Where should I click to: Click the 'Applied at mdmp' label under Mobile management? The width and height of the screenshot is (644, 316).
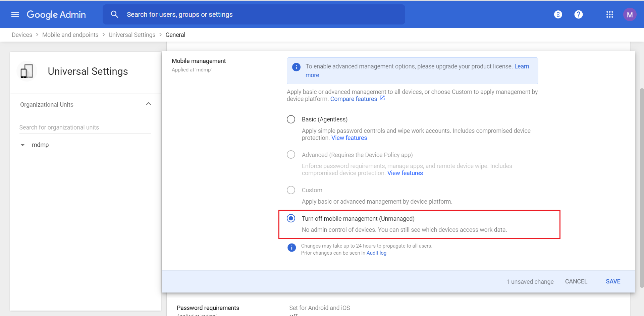192,70
